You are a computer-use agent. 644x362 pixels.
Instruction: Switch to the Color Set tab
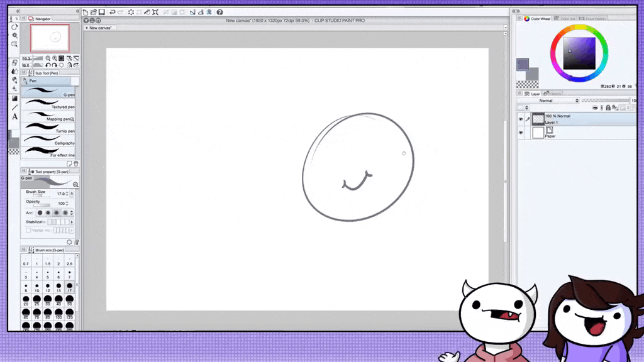[x=568, y=19]
